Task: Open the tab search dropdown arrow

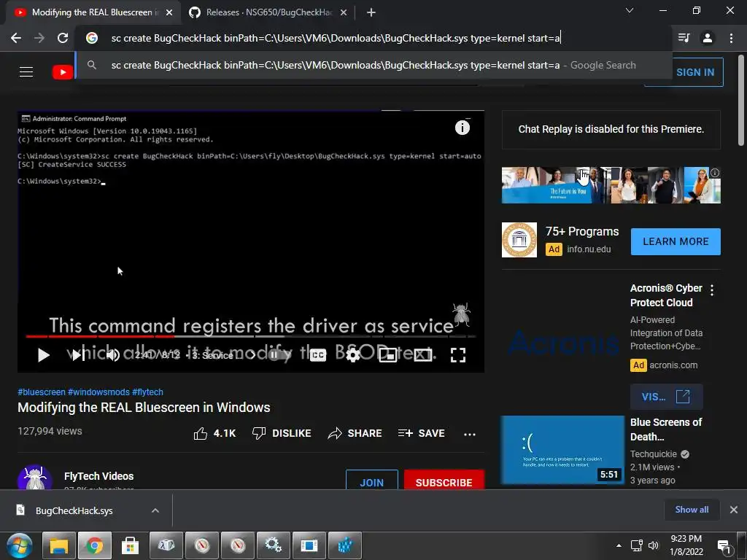Action: 630,10
